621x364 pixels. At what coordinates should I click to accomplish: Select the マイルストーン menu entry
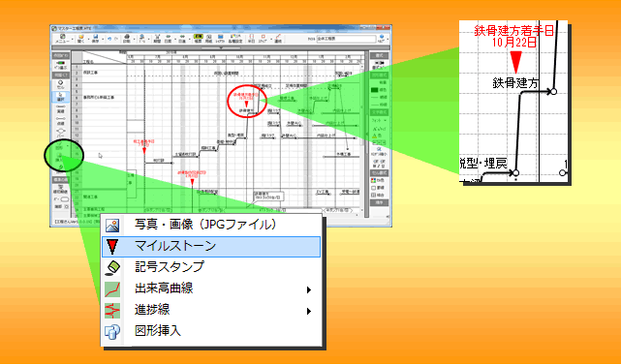(210, 246)
